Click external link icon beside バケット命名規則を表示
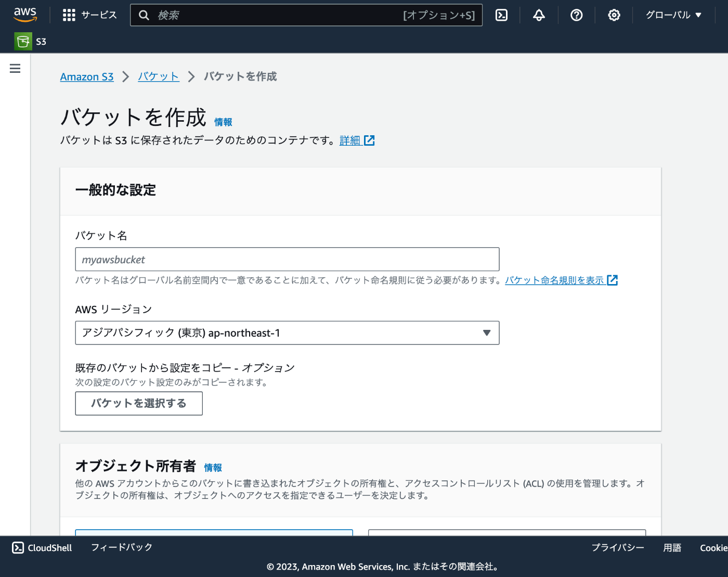Image resolution: width=728 pixels, height=577 pixels. click(x=613, y=280)
